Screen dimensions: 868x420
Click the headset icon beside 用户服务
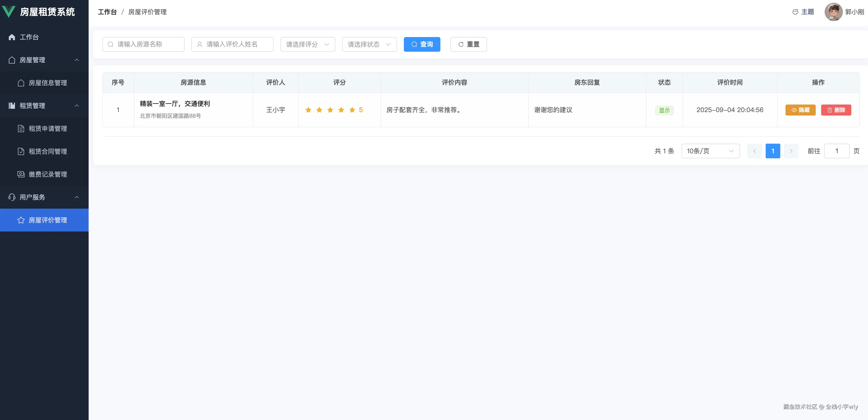[11, 197]
